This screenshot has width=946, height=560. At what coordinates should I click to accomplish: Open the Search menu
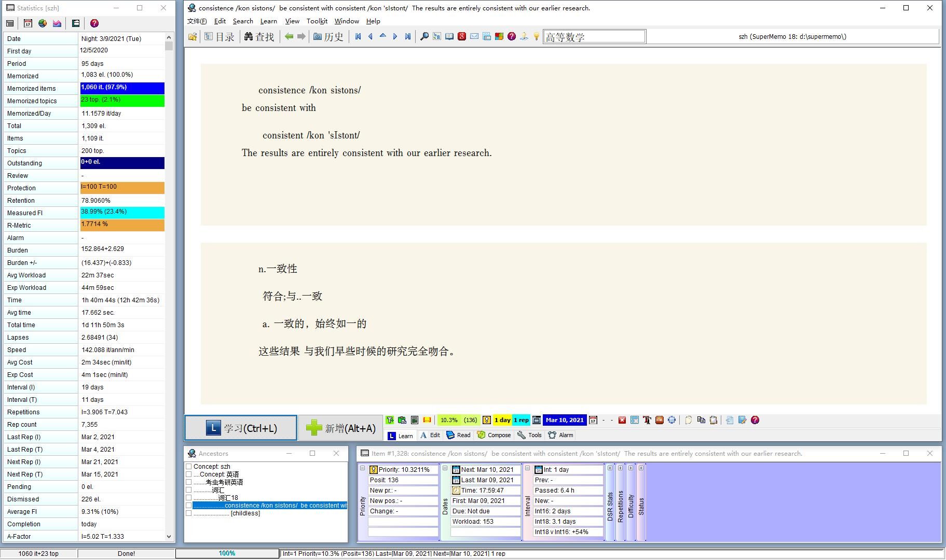pos(242,21)
